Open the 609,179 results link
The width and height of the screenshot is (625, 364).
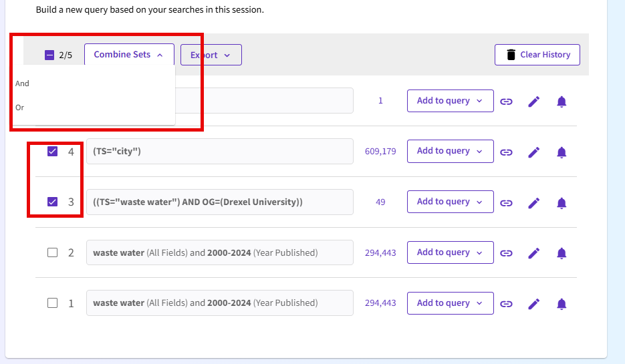tap(380, 152)
